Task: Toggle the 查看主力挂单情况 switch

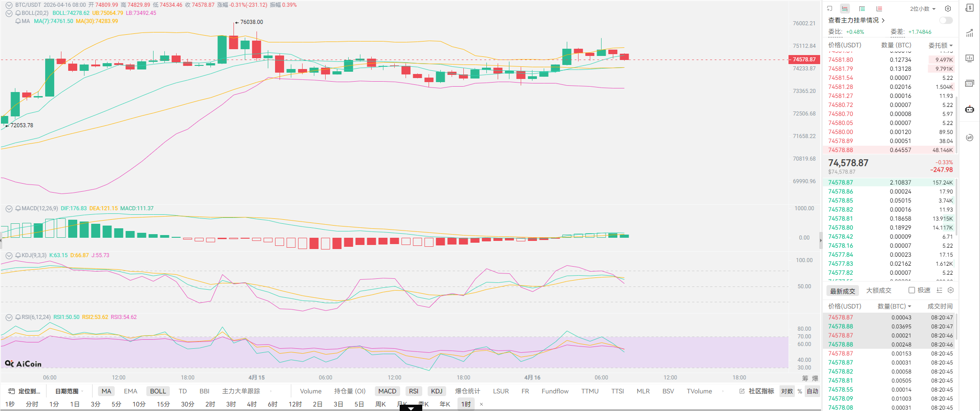Action: (x=946, y=20)
